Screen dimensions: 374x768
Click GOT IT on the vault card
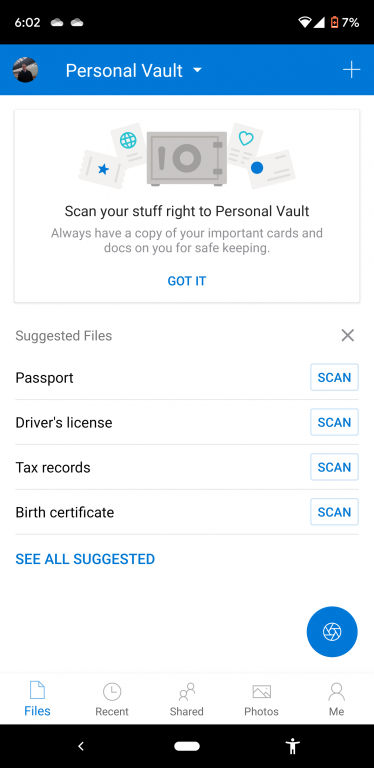click(x=187, y=281)
